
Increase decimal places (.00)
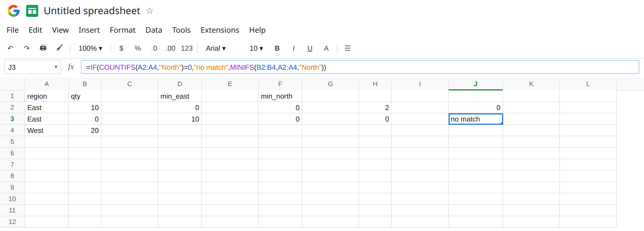point(171,48)
